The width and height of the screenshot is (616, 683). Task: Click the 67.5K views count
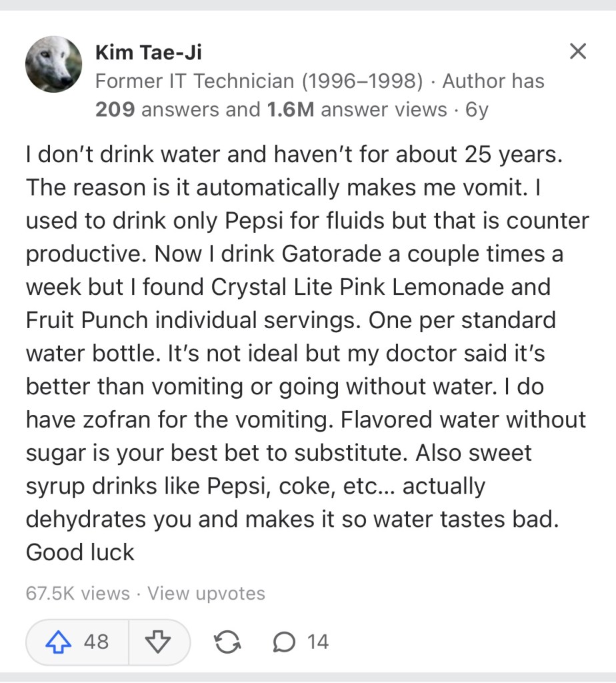77,593
